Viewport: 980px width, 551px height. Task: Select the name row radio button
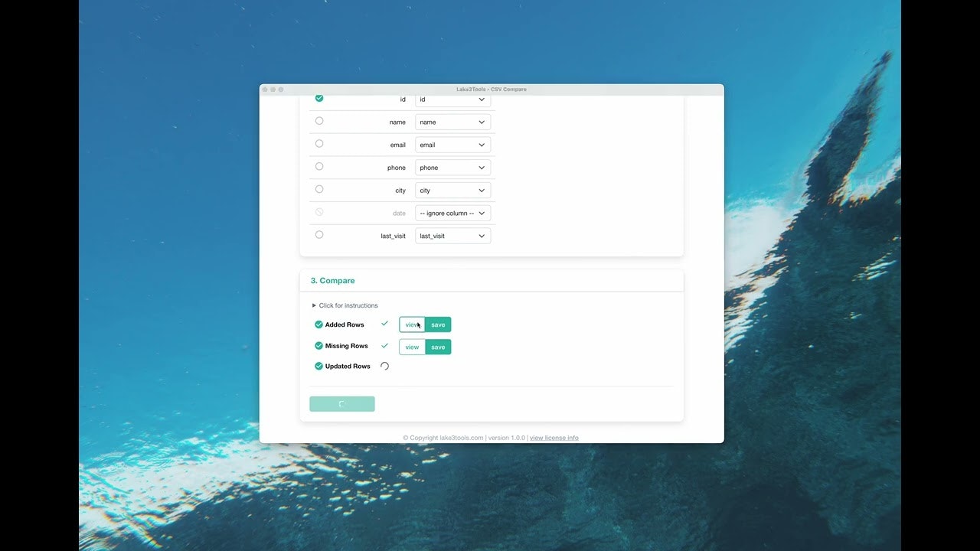pos(319,121)
